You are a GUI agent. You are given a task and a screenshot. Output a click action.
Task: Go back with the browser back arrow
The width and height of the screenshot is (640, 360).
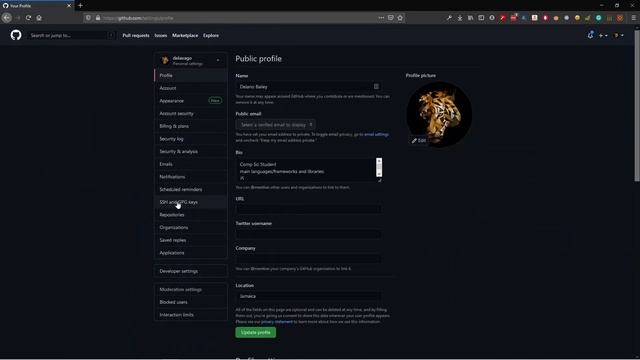(7, 18)
